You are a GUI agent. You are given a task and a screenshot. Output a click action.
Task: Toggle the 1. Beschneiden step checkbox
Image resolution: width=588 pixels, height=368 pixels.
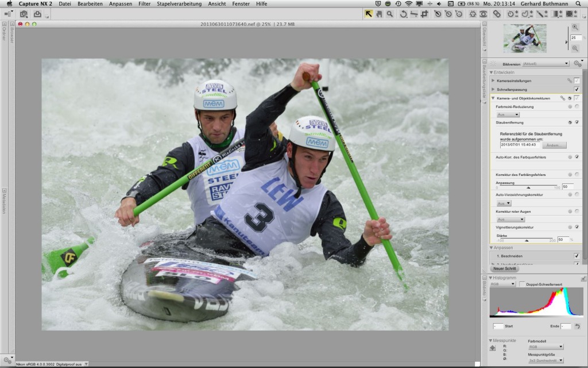pyautogui.click(x=577, y=256)
